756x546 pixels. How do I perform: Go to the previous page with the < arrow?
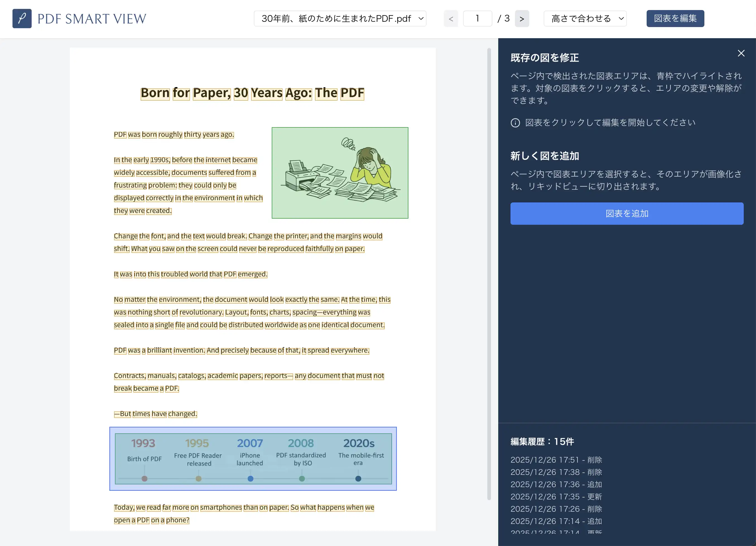tap(451, 19)
